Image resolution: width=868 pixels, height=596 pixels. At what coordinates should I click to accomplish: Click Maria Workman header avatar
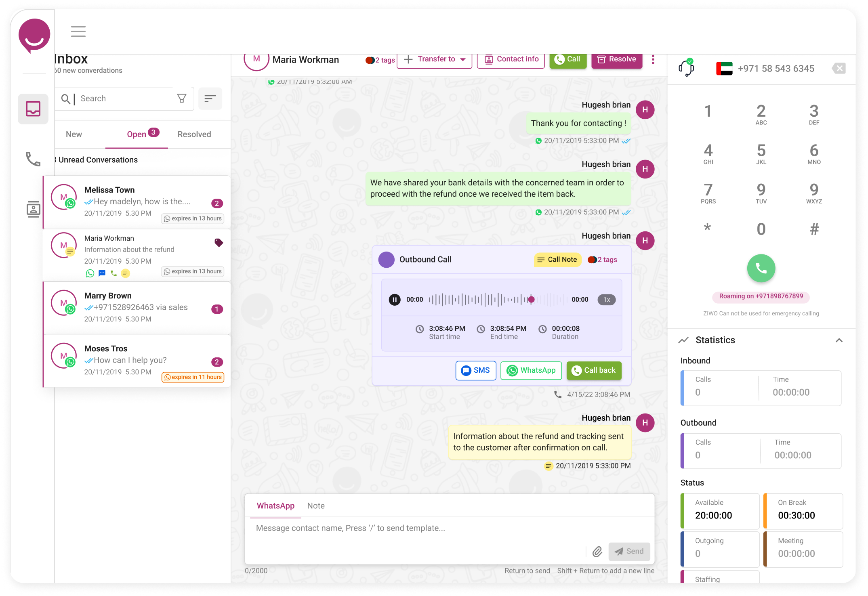[256, 59]
